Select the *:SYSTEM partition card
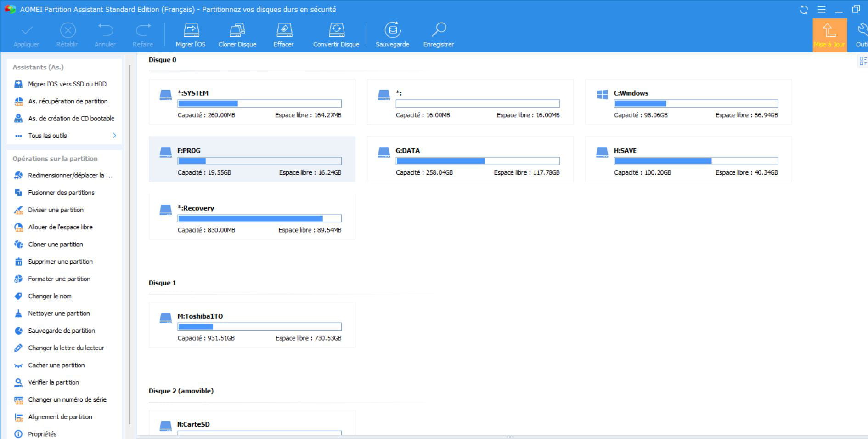This screenshot has height=439, width=868. click(252, 102)
